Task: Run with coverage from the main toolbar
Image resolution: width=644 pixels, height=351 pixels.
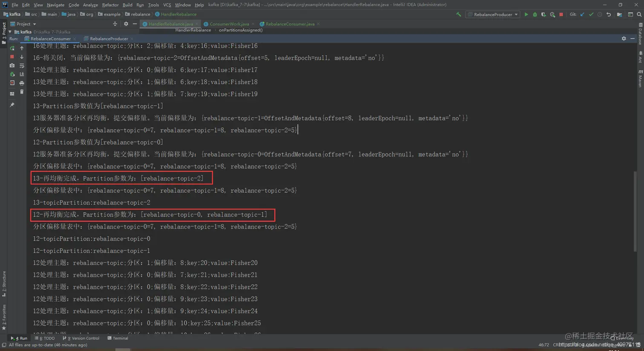Action: point(543,14)
